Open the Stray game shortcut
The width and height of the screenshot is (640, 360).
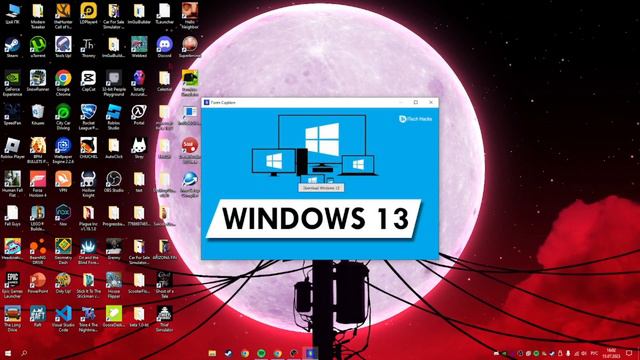[x=139, y=148]
